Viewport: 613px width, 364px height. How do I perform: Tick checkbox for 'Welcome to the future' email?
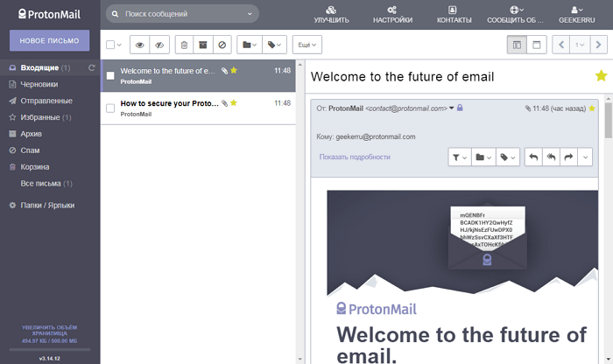pyautogui.click(x=110, y=75)
